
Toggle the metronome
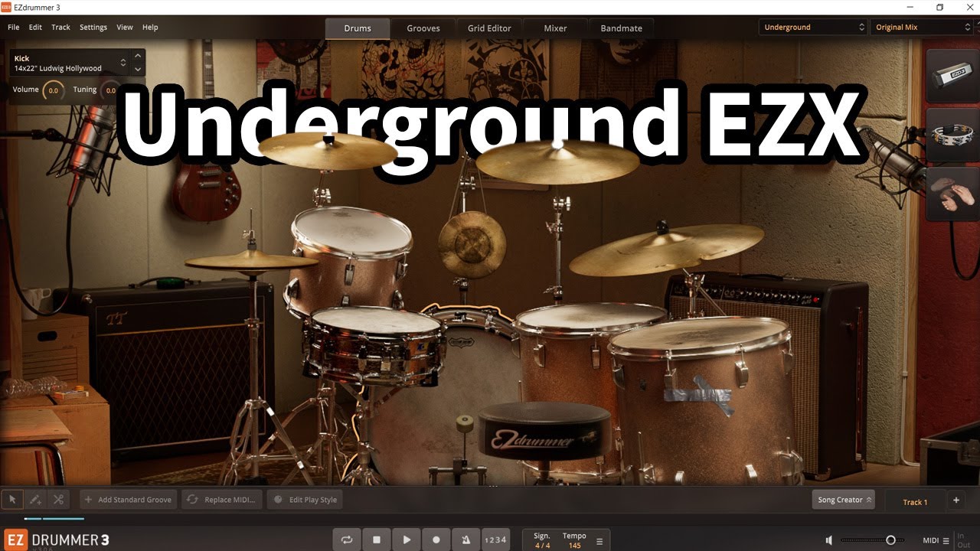pos(465,540)
